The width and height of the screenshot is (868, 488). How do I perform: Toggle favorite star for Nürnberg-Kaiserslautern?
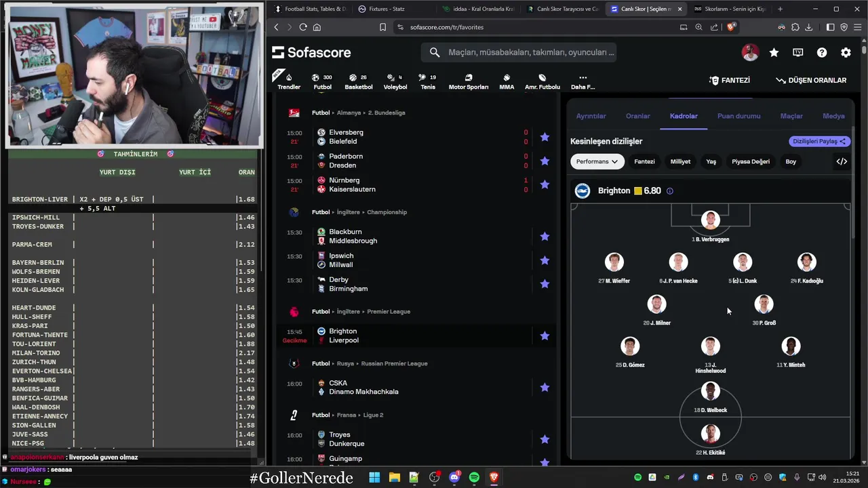(545, 184)
